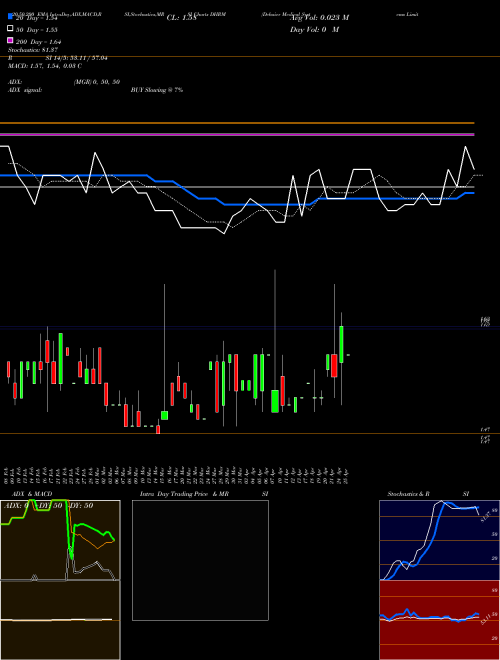Open the red RSI chart panel
Viewport: 500px width, 660px height.
coord(439,620)
